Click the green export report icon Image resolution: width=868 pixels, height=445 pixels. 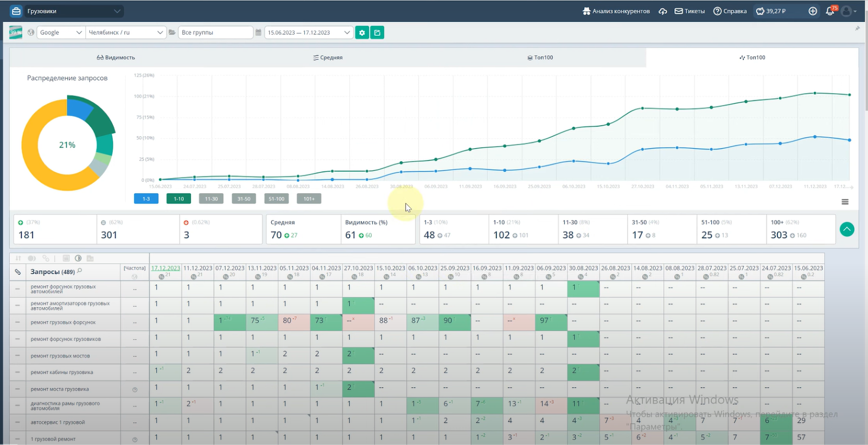coord(377,33)
